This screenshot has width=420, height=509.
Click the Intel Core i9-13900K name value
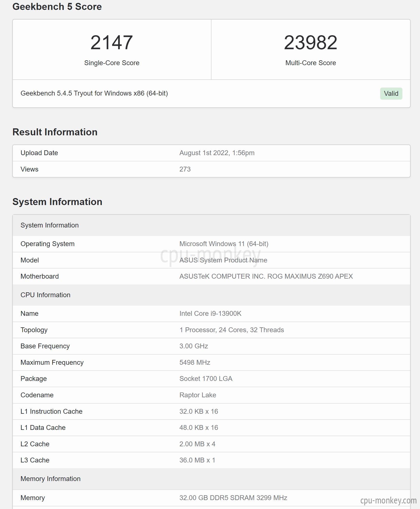[210, 313]
